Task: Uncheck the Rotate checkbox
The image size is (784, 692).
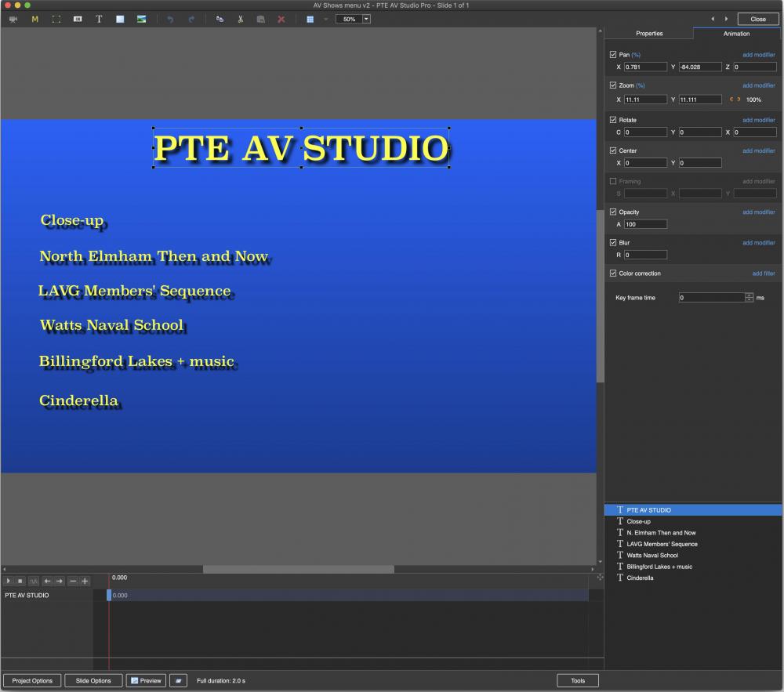Action: click(613, 120)
